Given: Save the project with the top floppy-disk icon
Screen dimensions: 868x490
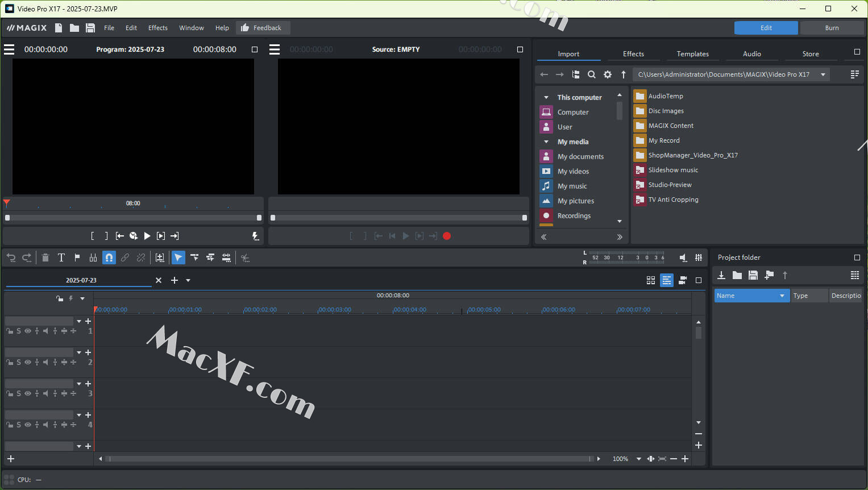Looking at the screenshot, I should click(x=90, y=28).
